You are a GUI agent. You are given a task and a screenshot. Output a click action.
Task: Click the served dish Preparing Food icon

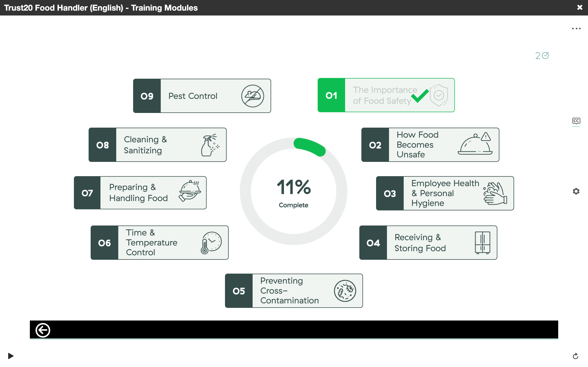click(190, 191)
